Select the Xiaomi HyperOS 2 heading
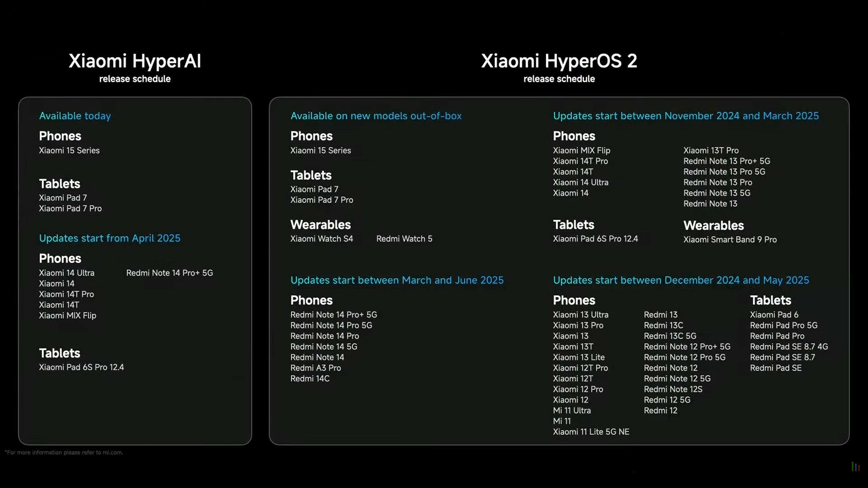The width and height of the screenshot is (868, 488). coord(559,61)
